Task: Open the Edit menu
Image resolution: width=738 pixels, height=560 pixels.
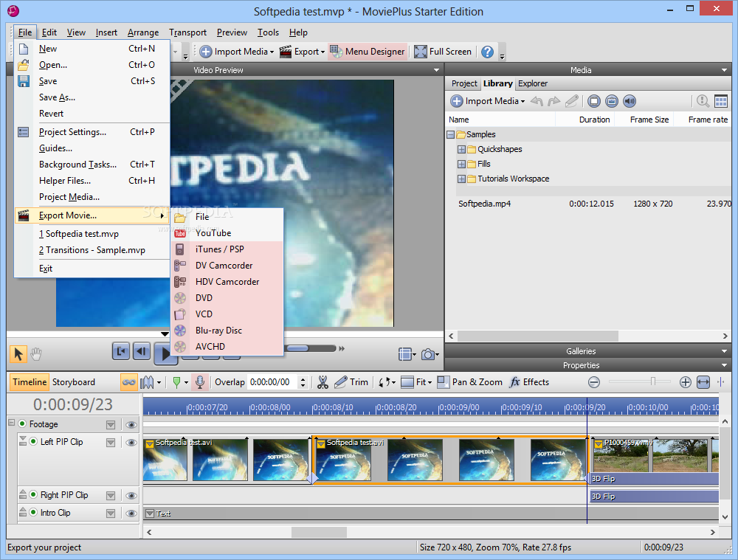Action: [49, 32]
